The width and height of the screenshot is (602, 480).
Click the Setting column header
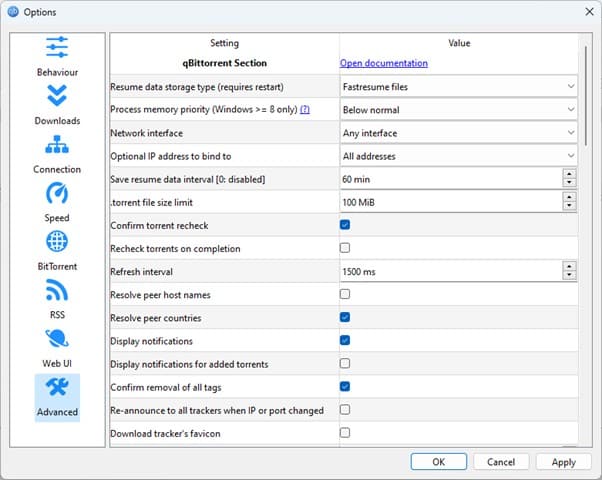[225, 43]
